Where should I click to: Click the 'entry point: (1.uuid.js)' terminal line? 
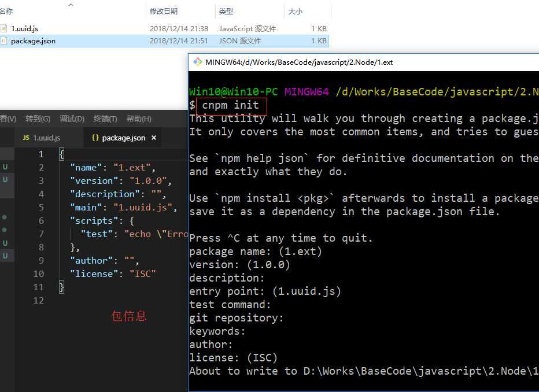coord(265,291)
